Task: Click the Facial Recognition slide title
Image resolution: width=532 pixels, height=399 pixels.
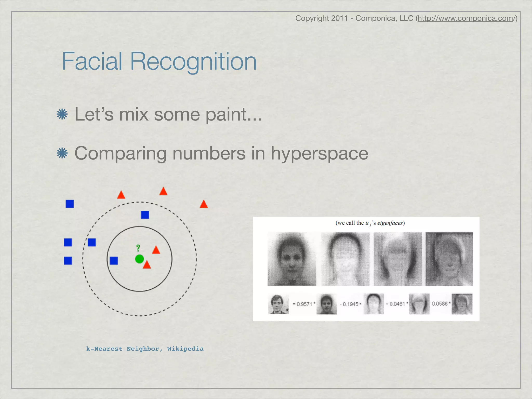Action: pyautogui.click(x=159, y=61)
